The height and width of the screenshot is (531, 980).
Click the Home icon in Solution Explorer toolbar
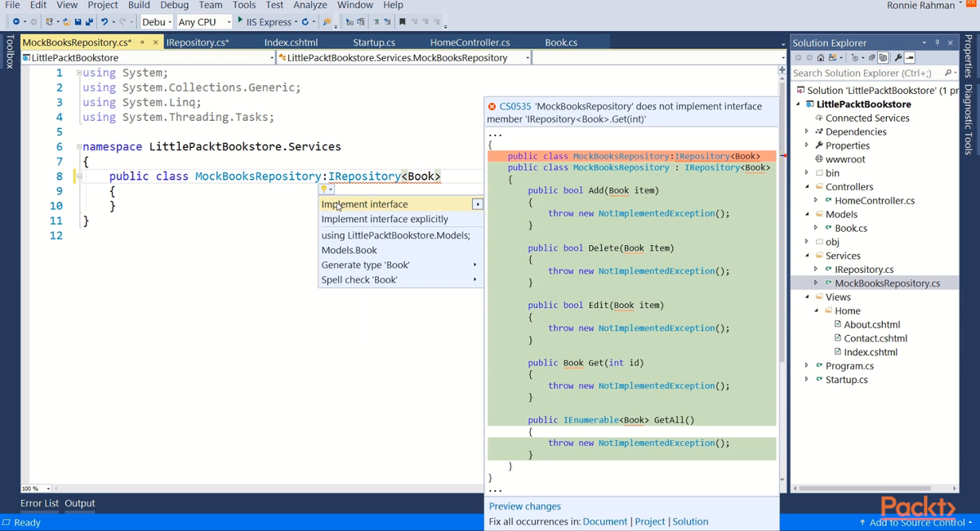click(821, 58)
